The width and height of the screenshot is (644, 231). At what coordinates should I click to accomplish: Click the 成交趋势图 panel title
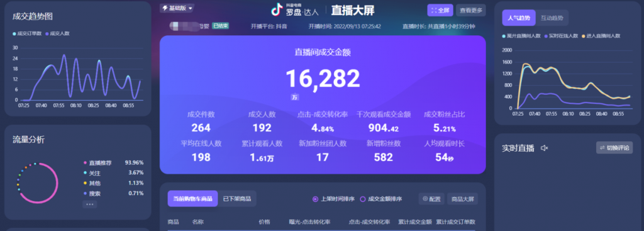point(33,16)
